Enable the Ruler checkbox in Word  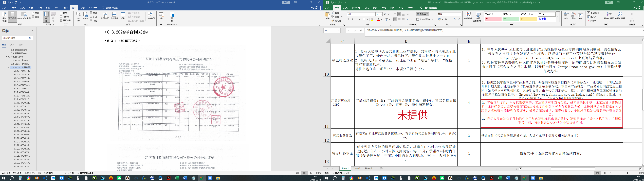[x=61, y=13]
